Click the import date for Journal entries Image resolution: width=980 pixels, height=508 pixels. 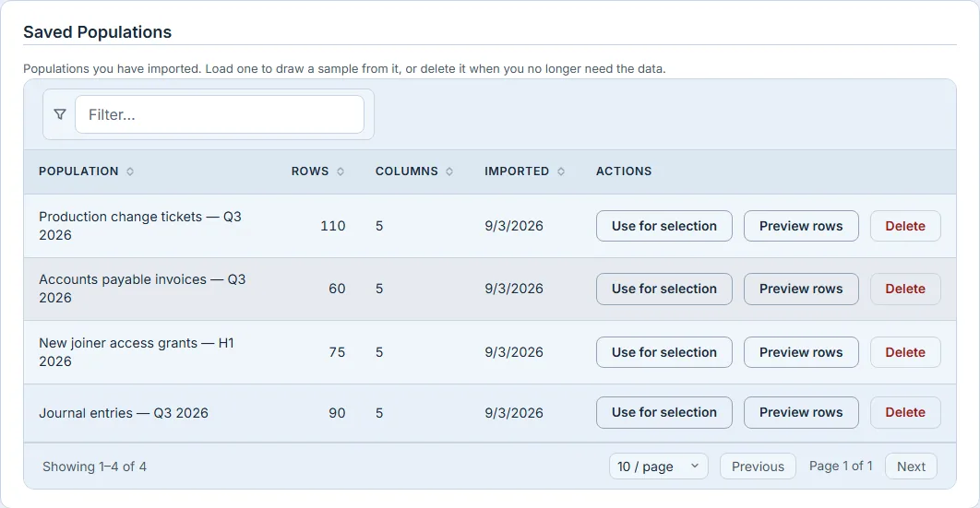(514, 413)
